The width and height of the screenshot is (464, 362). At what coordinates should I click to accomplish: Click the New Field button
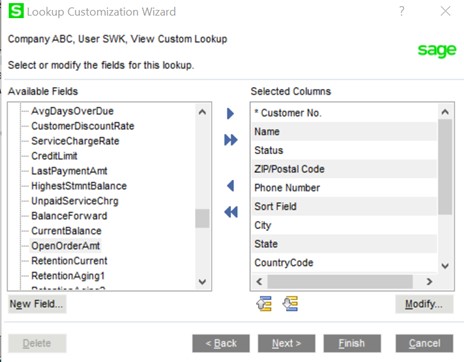[x=37, y=304]
